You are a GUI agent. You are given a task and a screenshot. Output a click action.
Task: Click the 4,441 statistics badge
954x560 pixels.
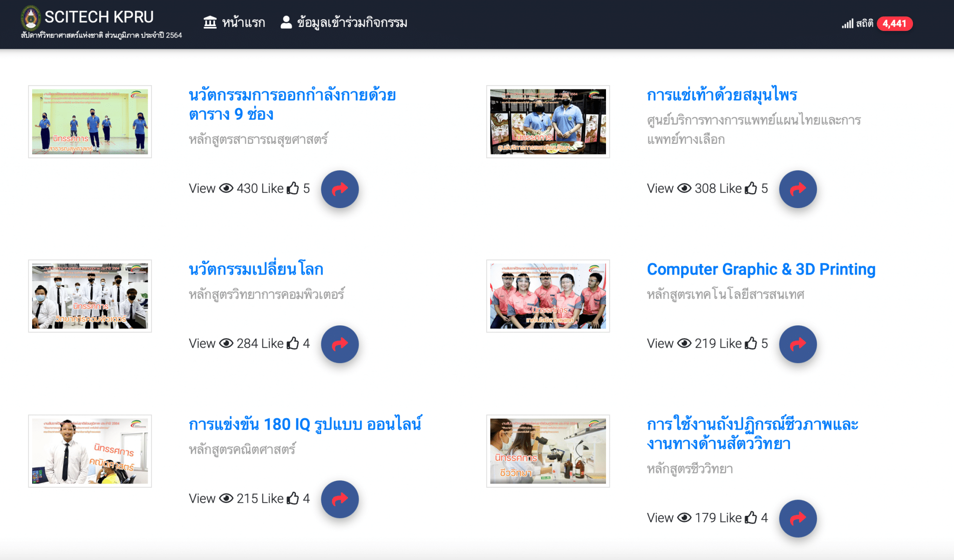click(894, 23)
